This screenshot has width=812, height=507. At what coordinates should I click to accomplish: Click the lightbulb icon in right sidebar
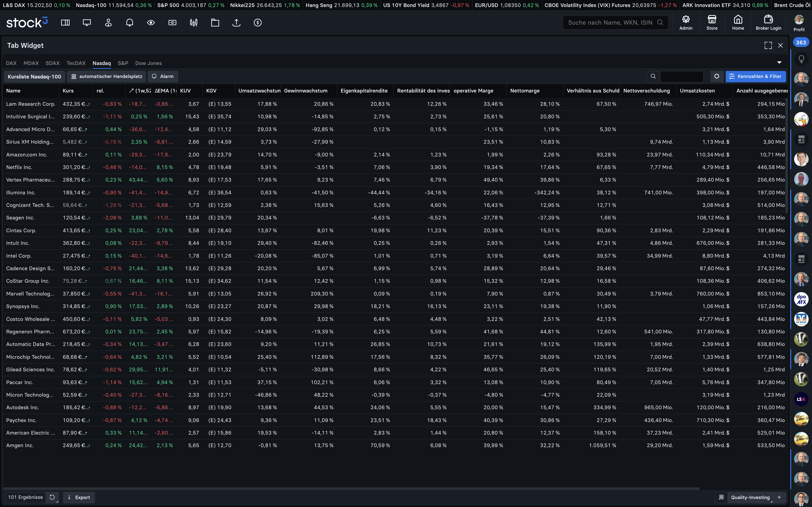(x=801, y=59)
